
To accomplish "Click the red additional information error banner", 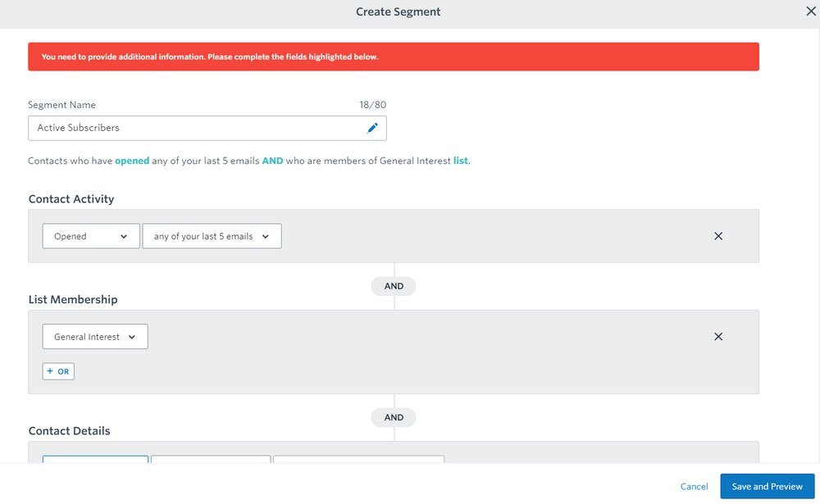I will click(x=394, y=57).
